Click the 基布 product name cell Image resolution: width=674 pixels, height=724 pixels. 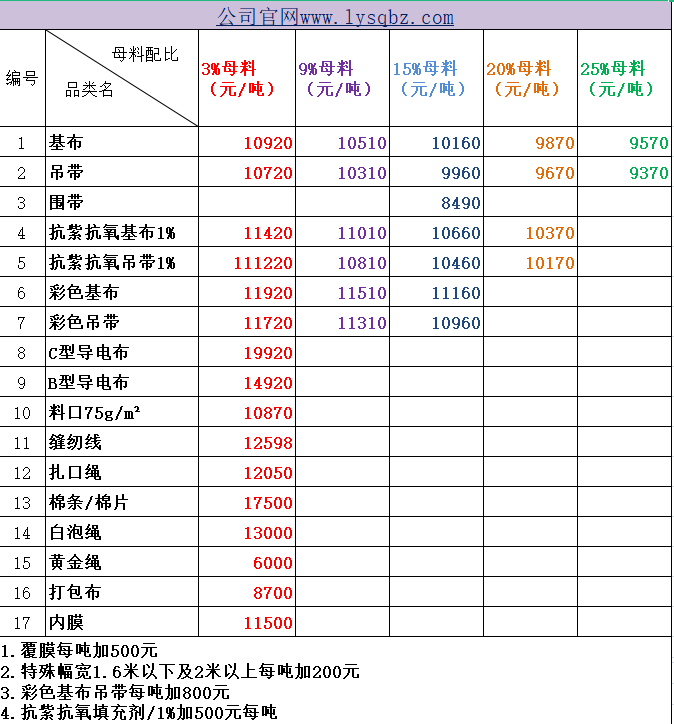coord(122,142)
